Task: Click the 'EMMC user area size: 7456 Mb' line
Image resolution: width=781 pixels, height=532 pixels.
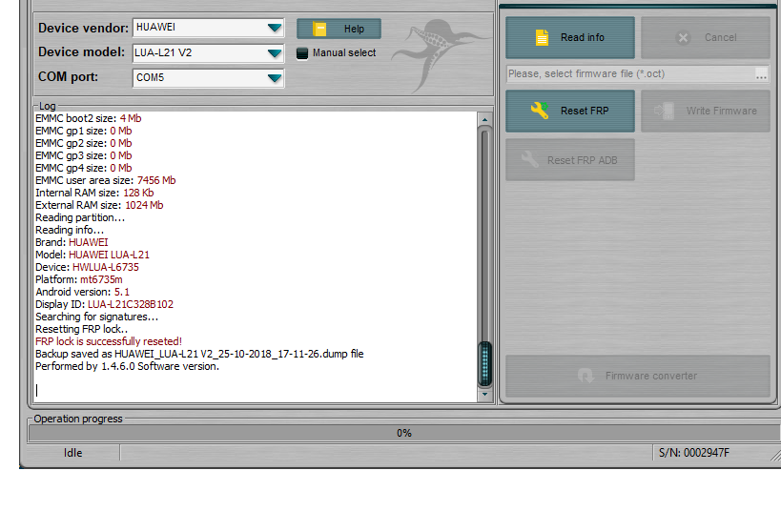Action: pos(106,180)
